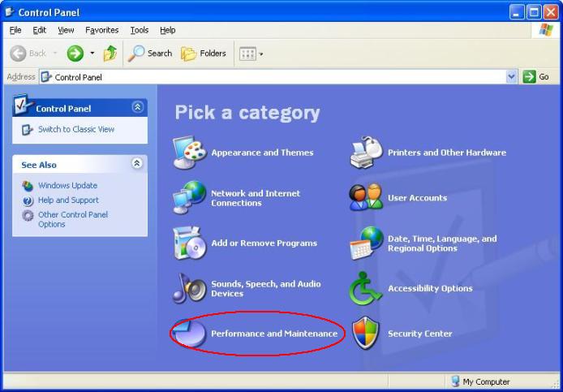
Task: Click the Printers and Other Hardware text link
Action: click(x=447, y=153)
